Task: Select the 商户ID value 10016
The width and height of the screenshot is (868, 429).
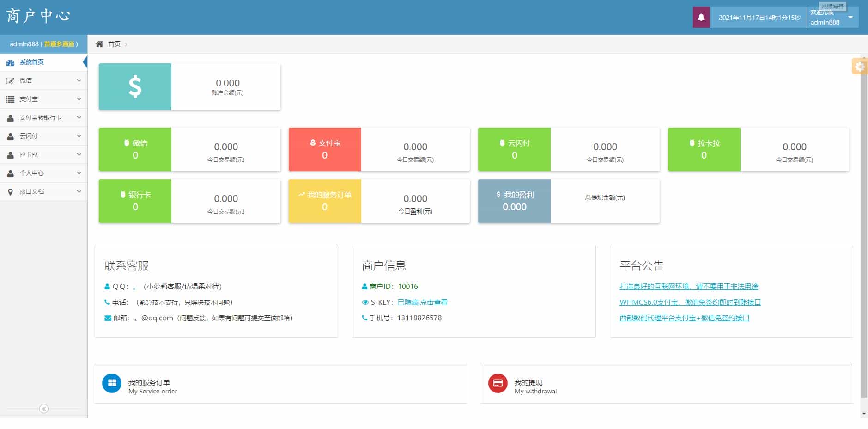Action: (408, 287)
